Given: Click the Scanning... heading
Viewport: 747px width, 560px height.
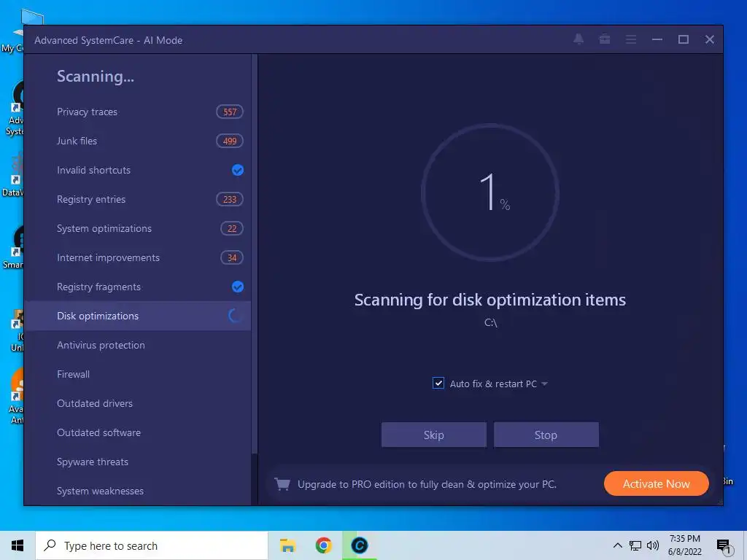Looking at the screenshot, I should [x=96, y=76].
